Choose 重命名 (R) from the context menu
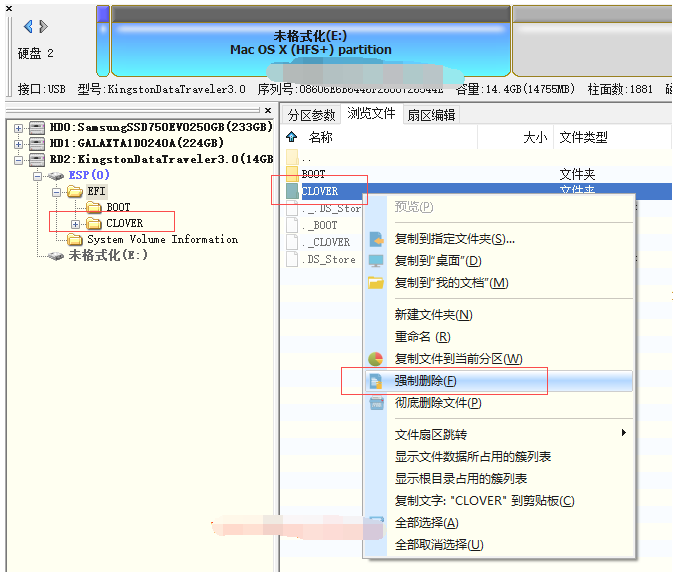Image resolution: width=676 pixels, height=583 pixels. [422, 337]
